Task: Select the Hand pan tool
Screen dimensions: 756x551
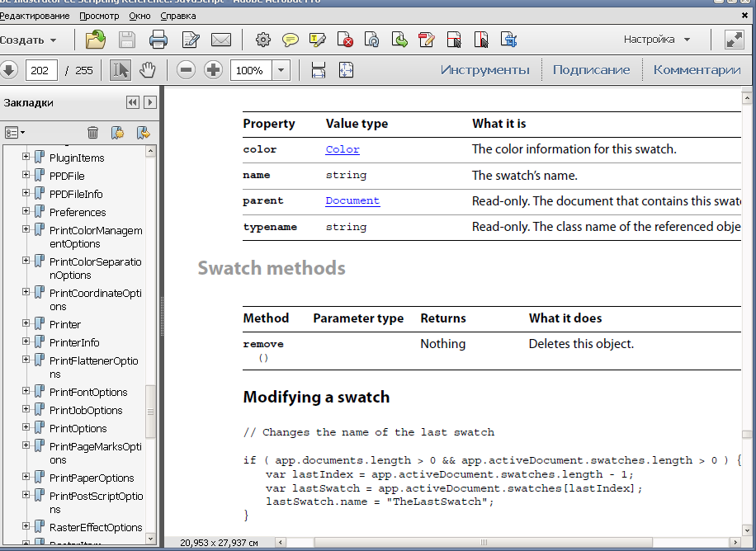Action: tap(147, 70)
